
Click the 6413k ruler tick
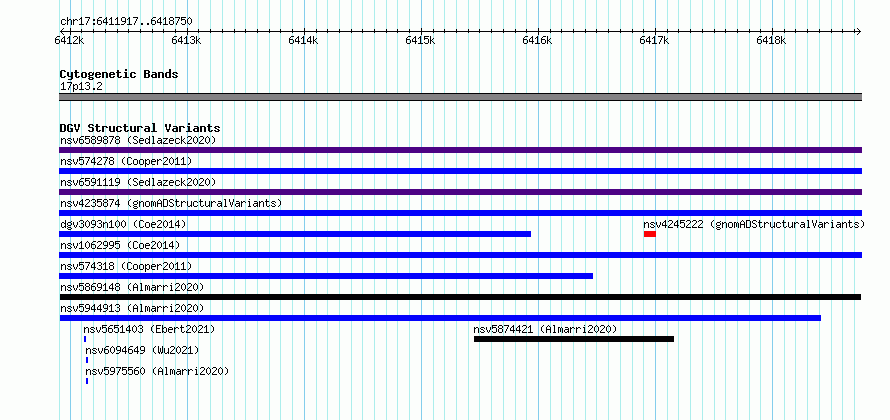point(187,40)
